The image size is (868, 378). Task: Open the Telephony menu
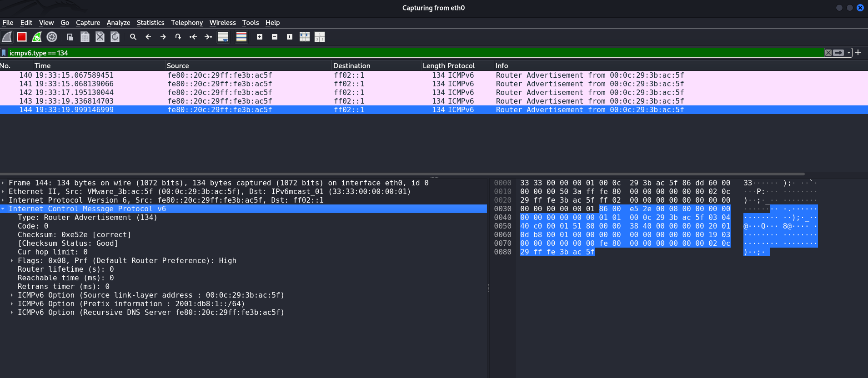187,23
